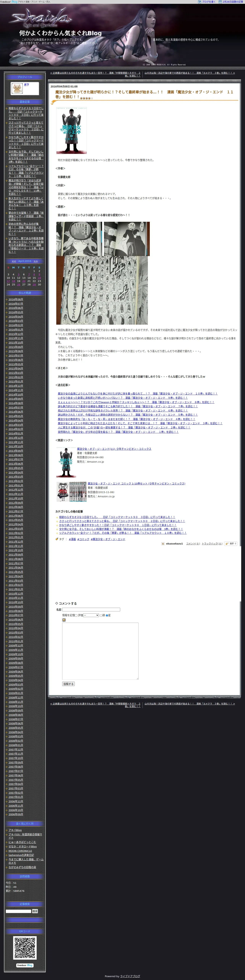Screen dimensions: 245x980
Task: Open トラックバック(0) link
Action: point(212,544)
